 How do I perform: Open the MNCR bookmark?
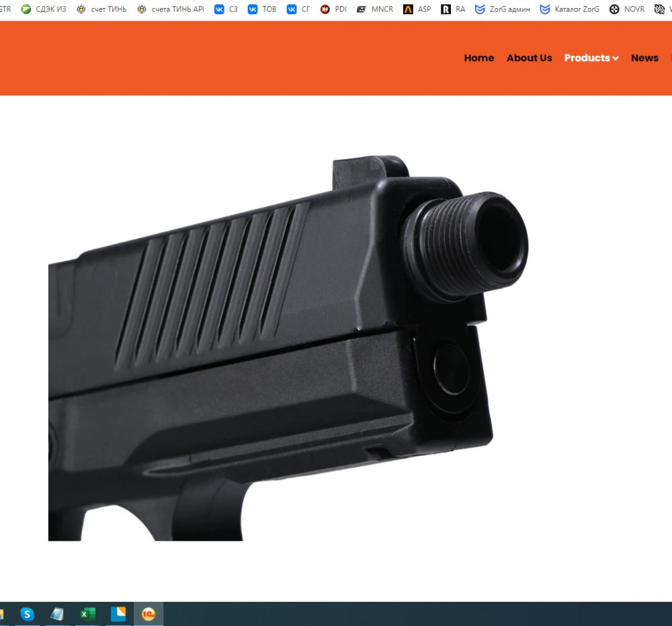click(375, 9)
